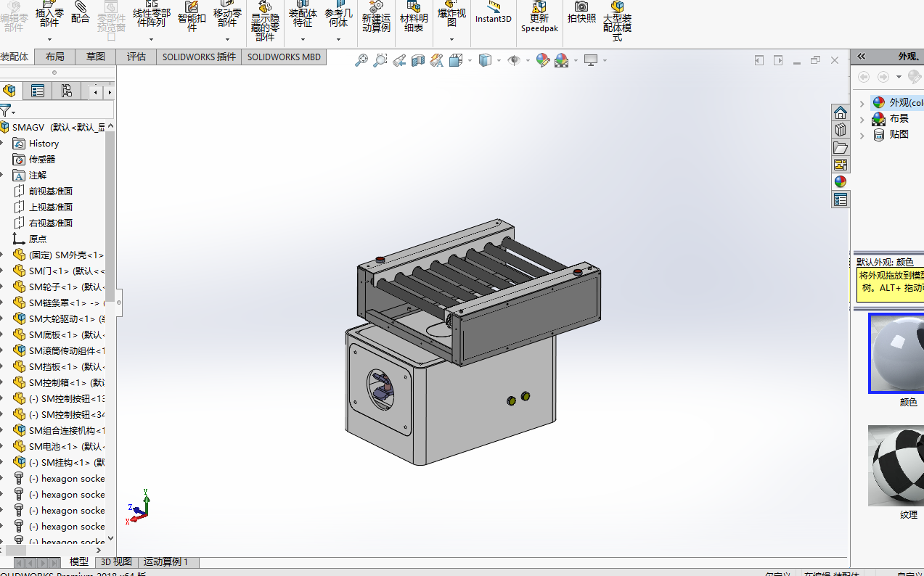The height and width of the screenshot is (576, 924).
Task: Click View Settings monitor icon
Action: pos(591,61)
